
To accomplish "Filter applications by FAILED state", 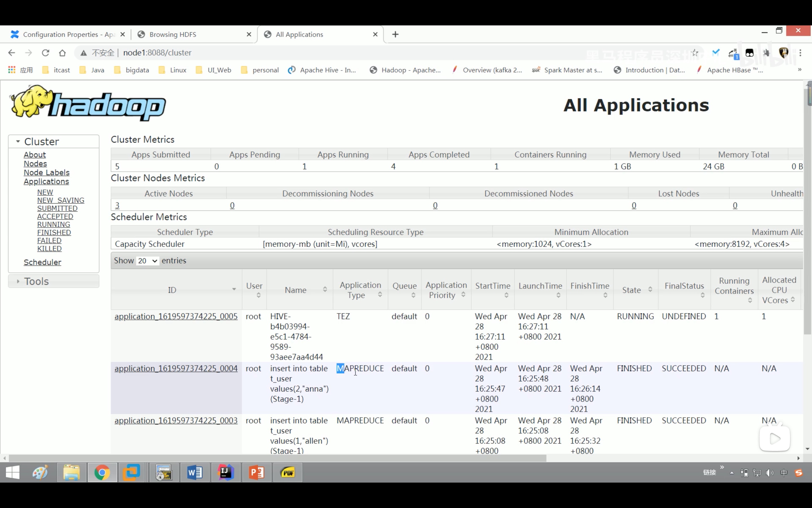I will click(x=49, y=240).
